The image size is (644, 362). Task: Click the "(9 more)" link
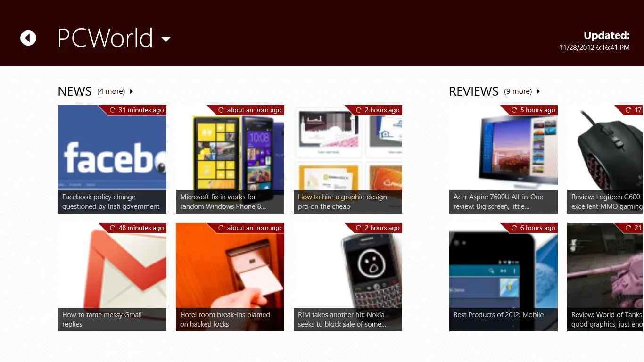pos(518,91)
